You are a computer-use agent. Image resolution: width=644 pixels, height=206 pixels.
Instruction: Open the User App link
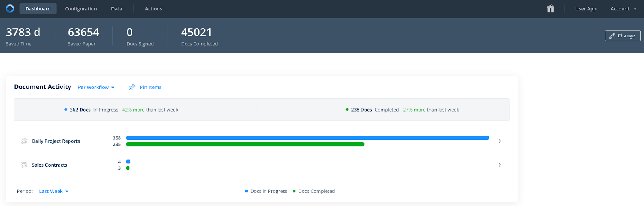[x=586, y=9]
